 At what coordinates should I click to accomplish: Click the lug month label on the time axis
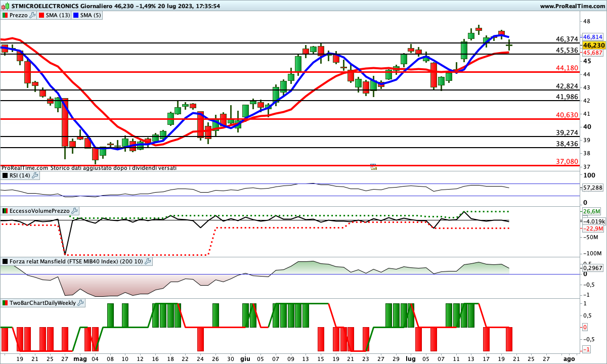click(x=411, y=358)
